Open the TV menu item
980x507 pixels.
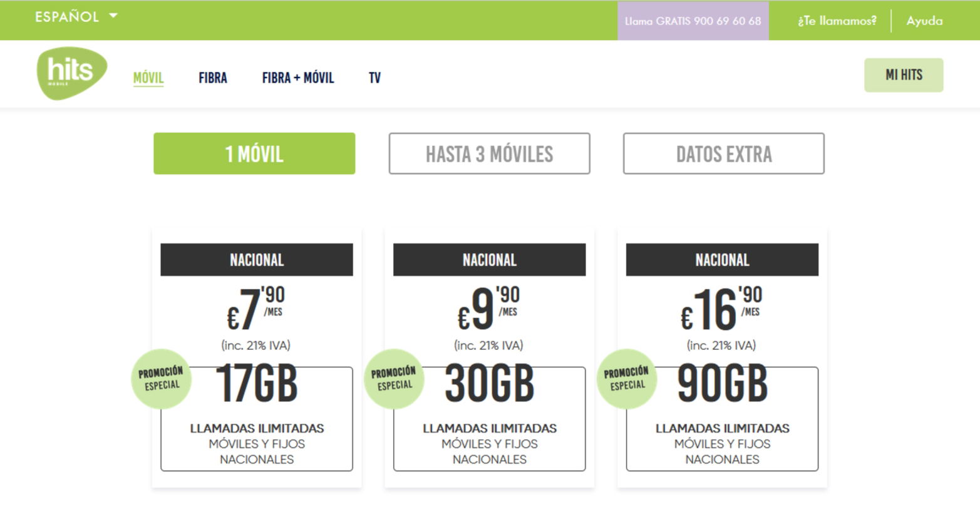pos(374,78)
